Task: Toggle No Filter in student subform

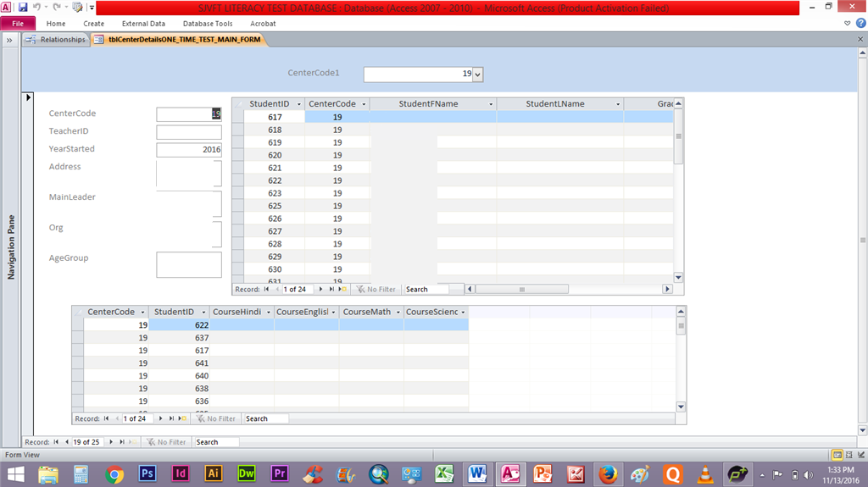Action: point(376,289)
